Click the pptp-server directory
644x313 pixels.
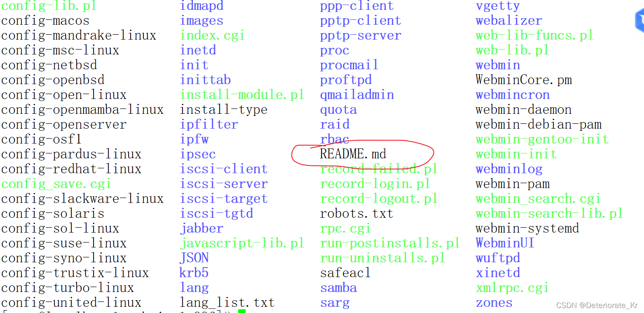tap(361, 35)
